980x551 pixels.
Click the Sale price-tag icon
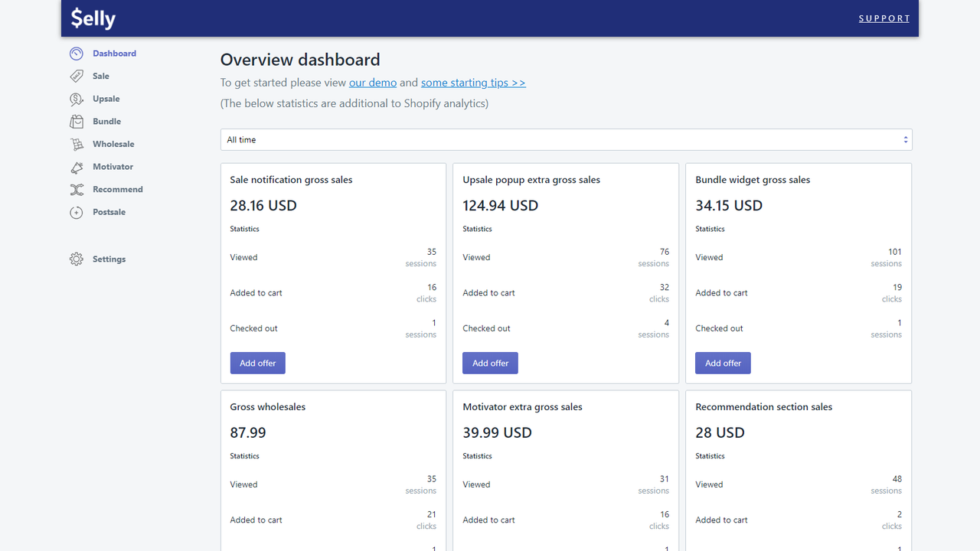point(76,76)
